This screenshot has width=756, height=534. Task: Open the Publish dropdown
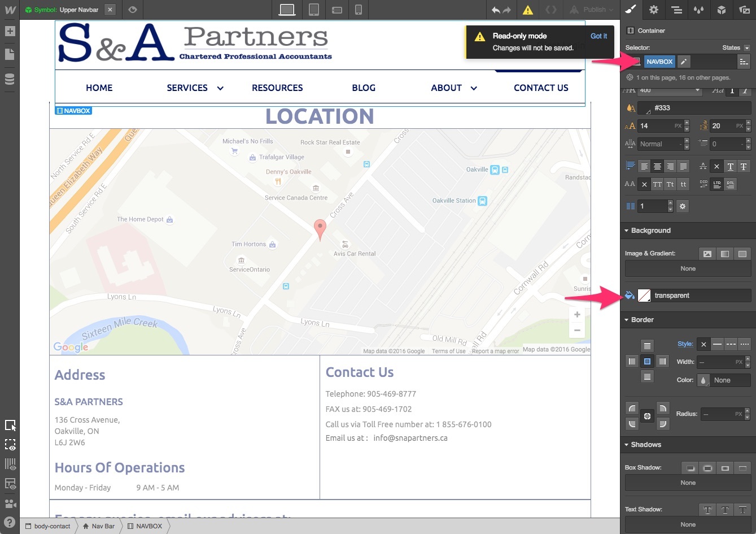click(x=591, y=10)
